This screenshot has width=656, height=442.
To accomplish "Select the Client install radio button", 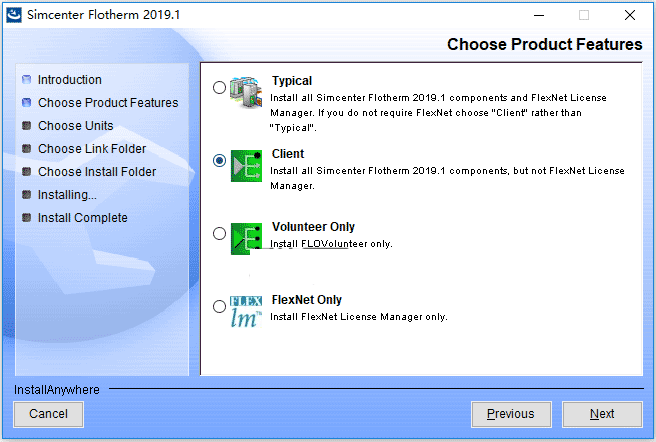I will tap(219, 160).
